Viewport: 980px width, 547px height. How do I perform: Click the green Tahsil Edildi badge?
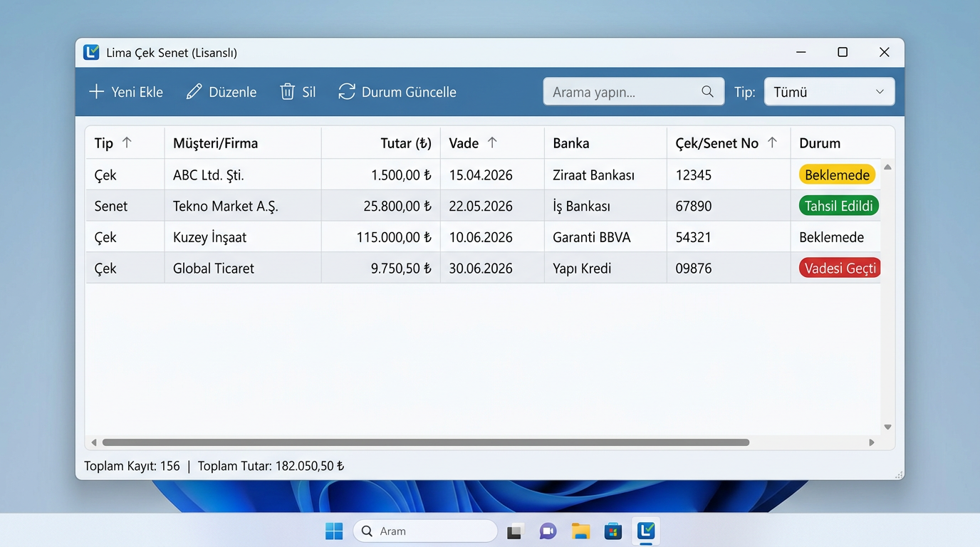[x=839, y=206]
